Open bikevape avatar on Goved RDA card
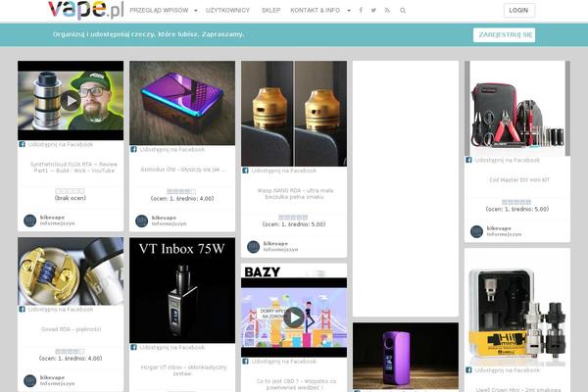Viewport: 588px width, 392px height. pos(30,381)
